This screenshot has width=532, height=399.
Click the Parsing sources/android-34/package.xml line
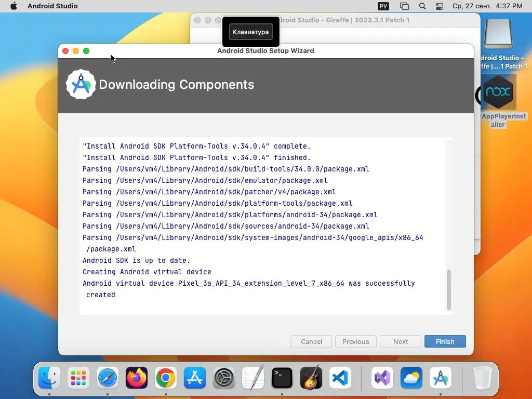(x=225, y=227)
